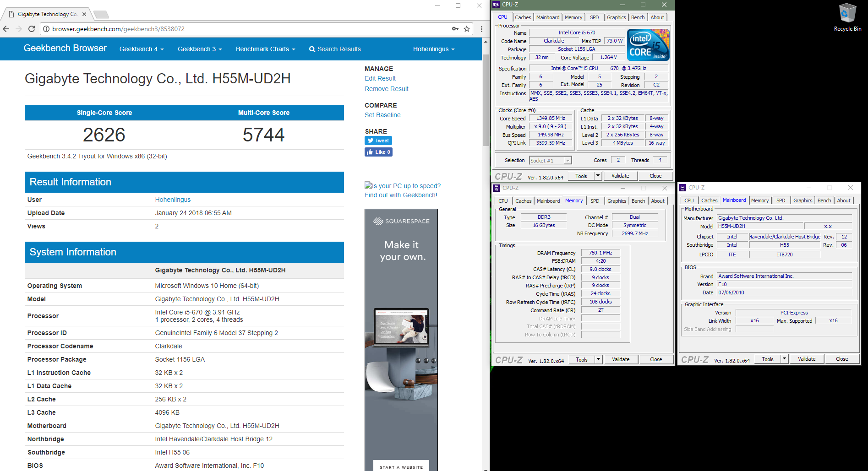Click the CPU-Z icon in the Memory window title bar
The image size is (868, 471).
point(497,188)
